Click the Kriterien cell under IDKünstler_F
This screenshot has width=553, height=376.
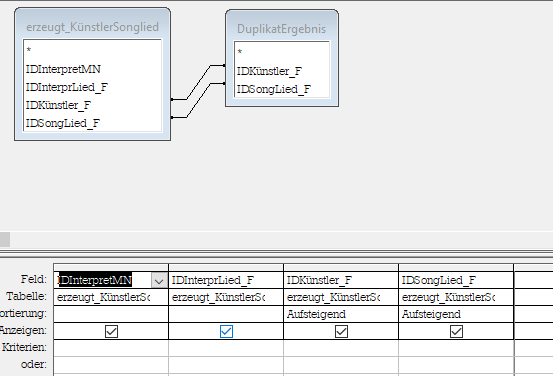341,348
